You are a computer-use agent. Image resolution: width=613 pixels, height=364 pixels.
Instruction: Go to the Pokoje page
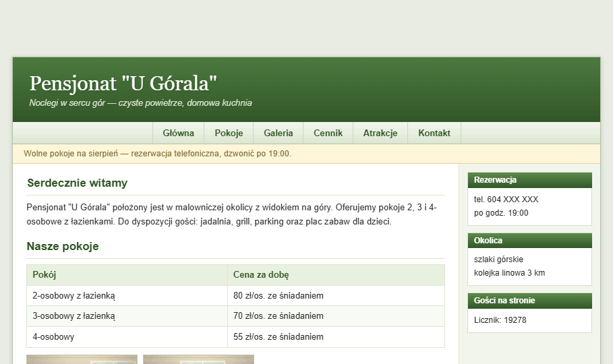pyautogui.click(x=229, y=133)
